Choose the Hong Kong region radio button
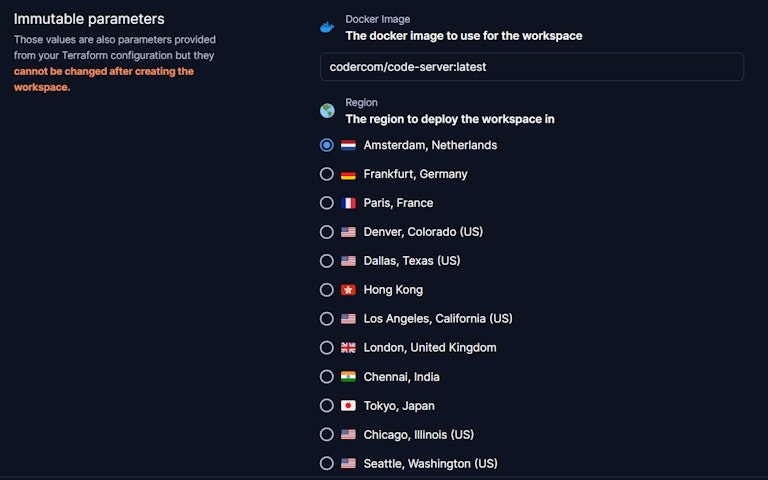Viewport: 768px width, 480px height. (x=327, y=290)
